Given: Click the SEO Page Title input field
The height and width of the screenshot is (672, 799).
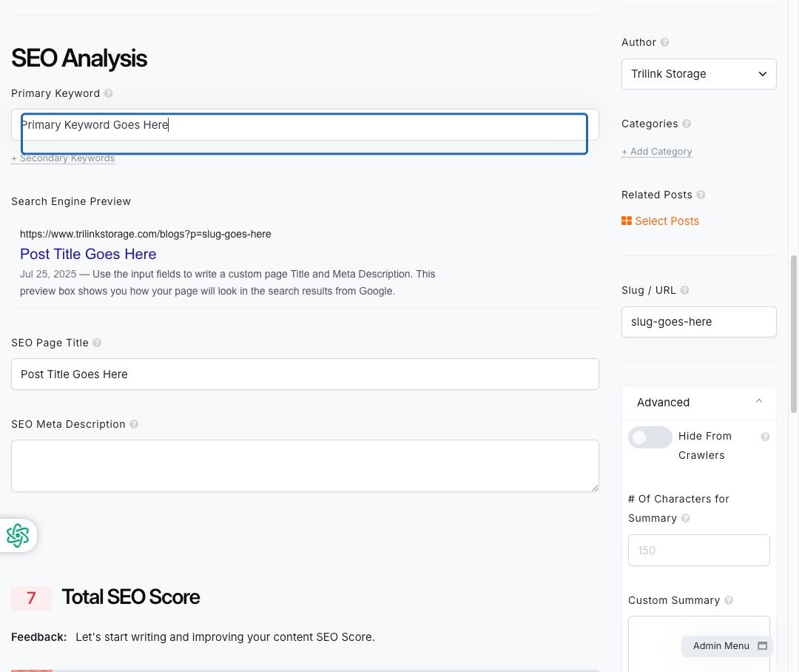Looking at the screenshot, I should pyautogui.click(x=305, y=374).
